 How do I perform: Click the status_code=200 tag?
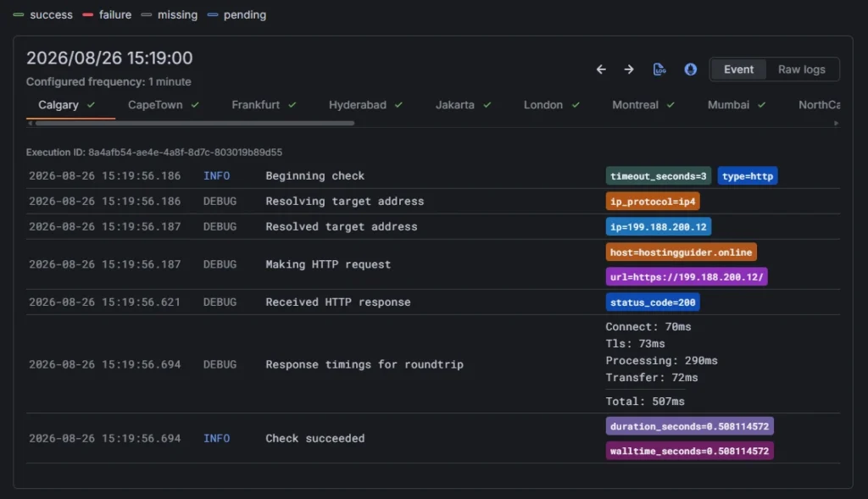pyautogui.click(x=653, y=302)
